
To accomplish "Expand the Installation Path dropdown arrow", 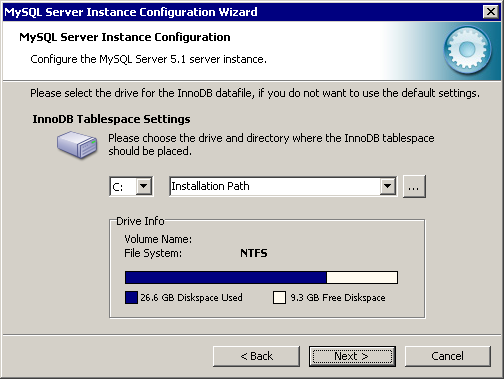I will tap(387, 186).
